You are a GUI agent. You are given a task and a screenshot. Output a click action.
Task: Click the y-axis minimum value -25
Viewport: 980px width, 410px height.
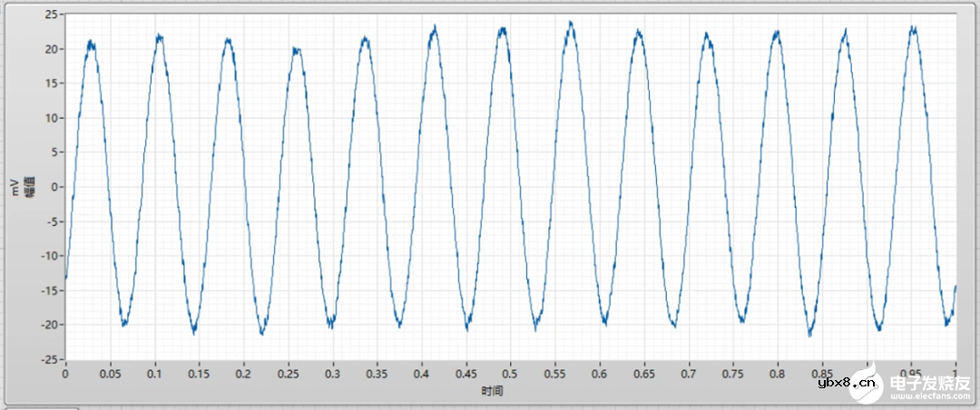pyautogui.click(x=49, y=359)
